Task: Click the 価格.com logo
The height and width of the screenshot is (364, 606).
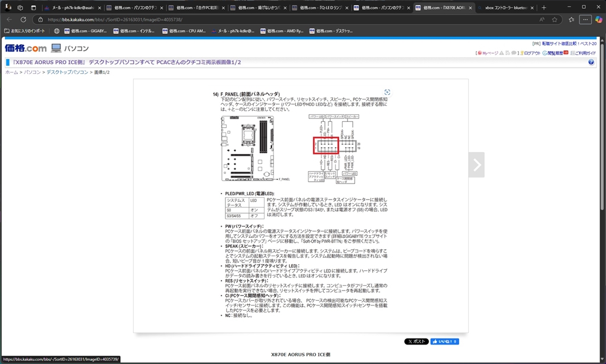Action: [25, 49]
